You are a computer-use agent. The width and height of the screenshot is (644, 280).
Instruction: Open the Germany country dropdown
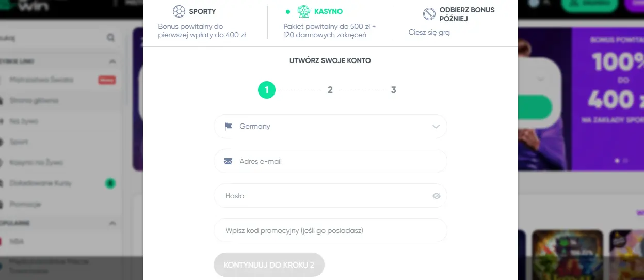coord(330,126)
